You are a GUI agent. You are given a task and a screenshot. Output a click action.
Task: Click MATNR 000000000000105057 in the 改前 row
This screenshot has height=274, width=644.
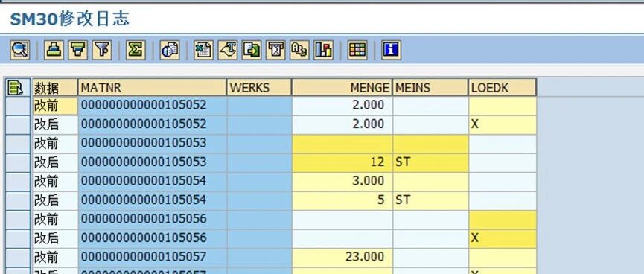152,257
